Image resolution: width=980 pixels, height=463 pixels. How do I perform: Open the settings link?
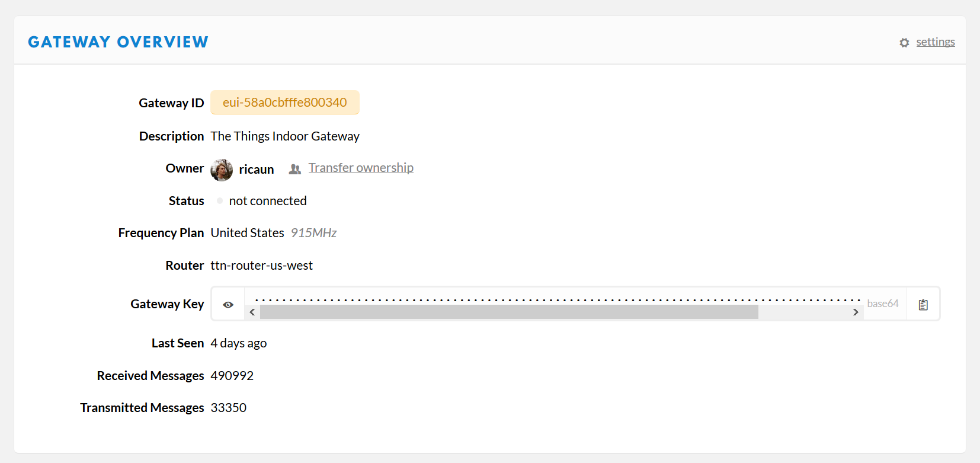(x=936, y=42)
